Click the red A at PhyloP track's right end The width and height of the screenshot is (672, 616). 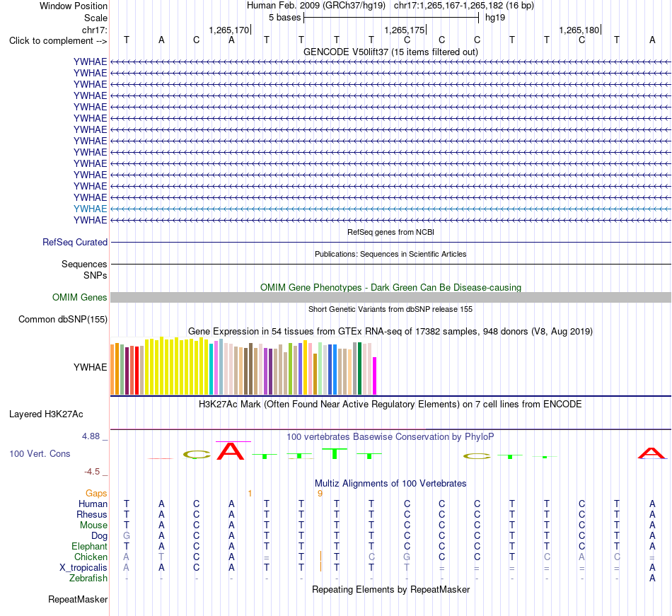[x=651, y=453]
